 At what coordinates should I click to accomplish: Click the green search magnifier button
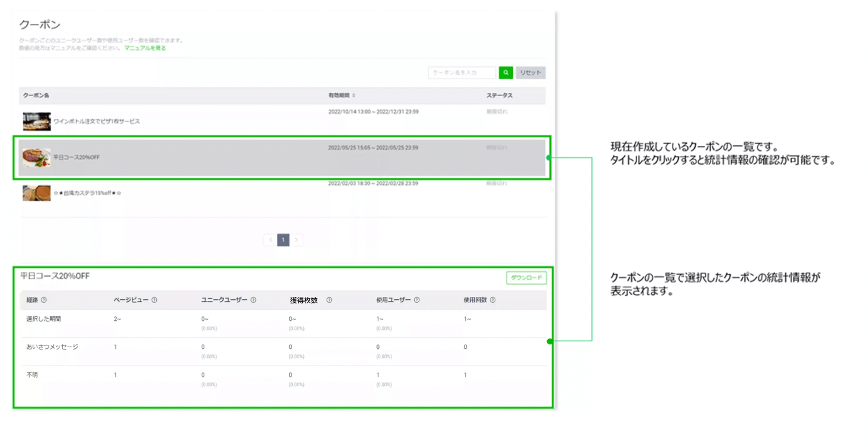506,73
